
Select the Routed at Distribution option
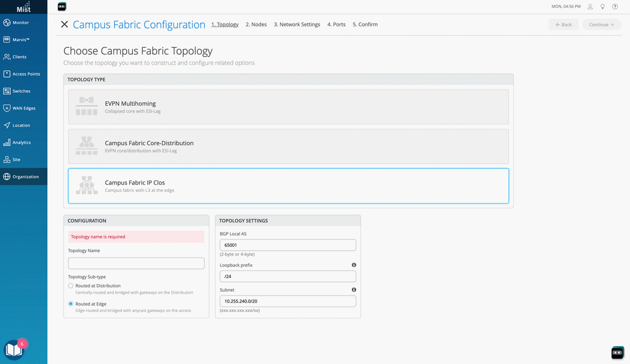click(x=70, y=285)
